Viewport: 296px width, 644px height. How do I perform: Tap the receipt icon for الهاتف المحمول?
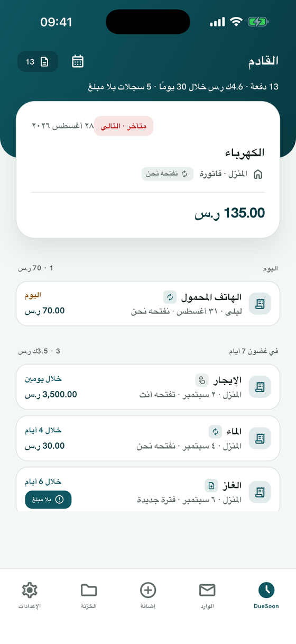(260, 303)
